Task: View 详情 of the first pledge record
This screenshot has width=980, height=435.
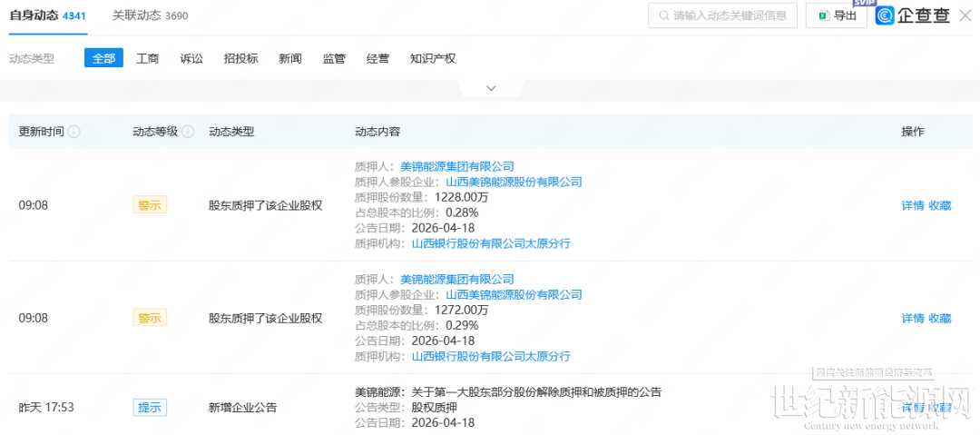Action: 912,205
